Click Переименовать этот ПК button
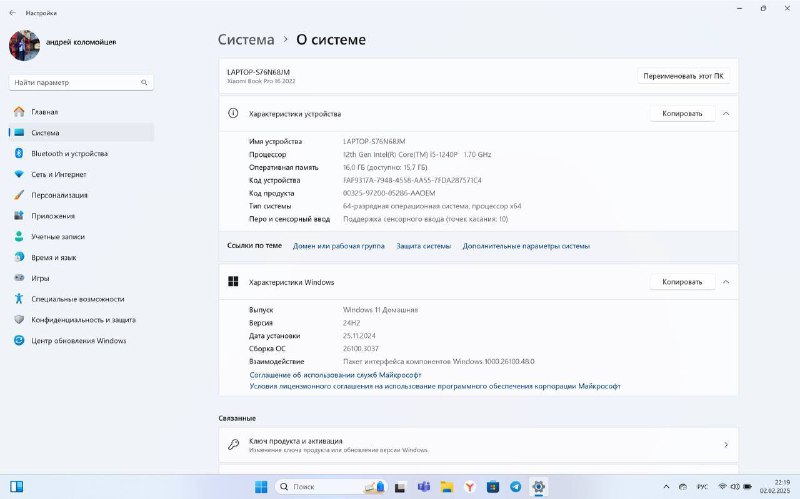Viewport: 800px width, 499px height. (683, 76)
